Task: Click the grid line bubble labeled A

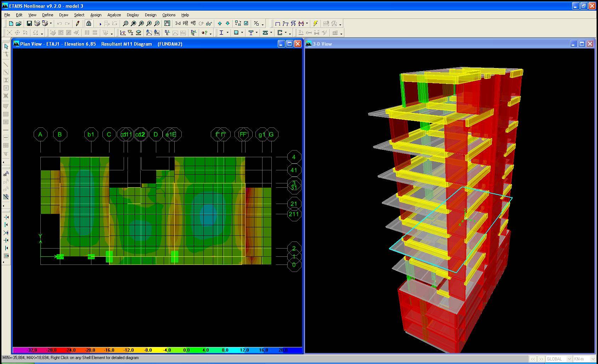Action: pos(40,134)
